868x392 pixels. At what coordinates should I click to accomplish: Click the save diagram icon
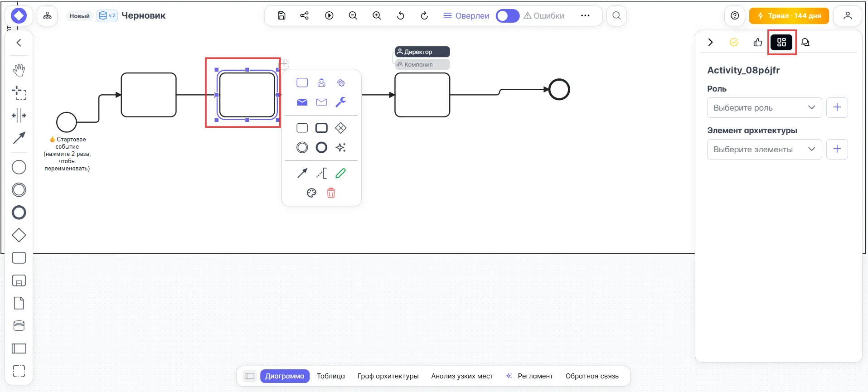(x=281, y=16)
